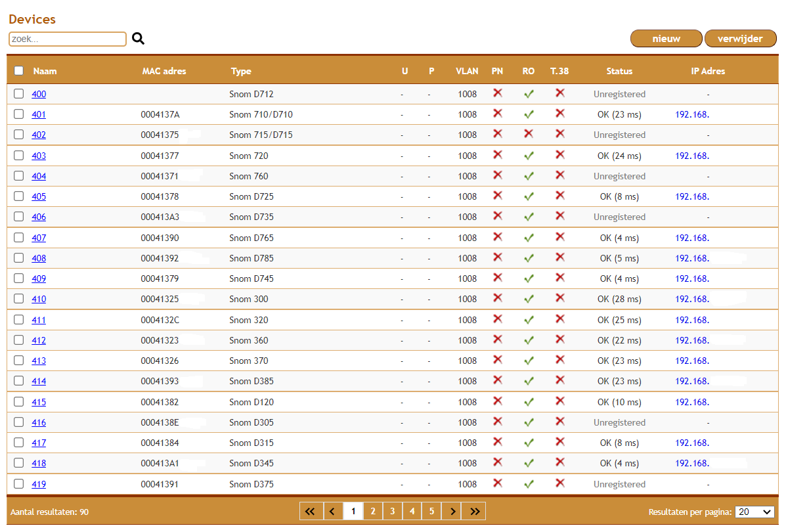The image size is (786, 532).
Task: Click PN cross in row 415
Action: [x=497, y=401]
